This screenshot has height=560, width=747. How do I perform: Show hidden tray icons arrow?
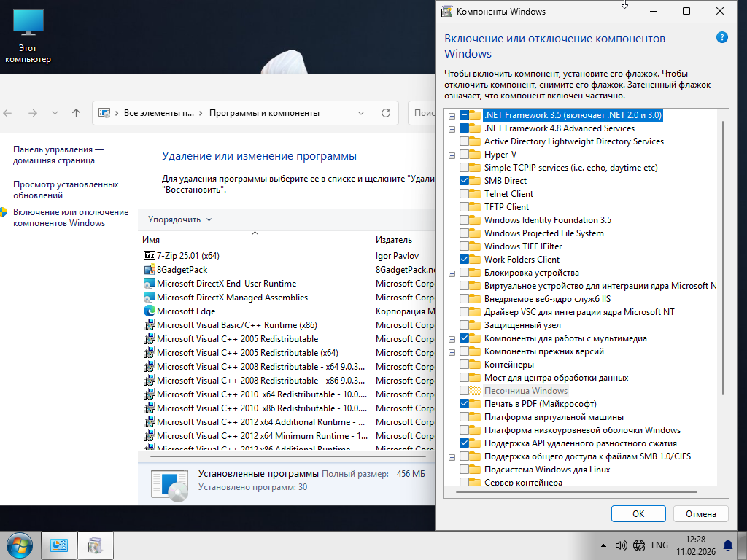click(603, 545)
